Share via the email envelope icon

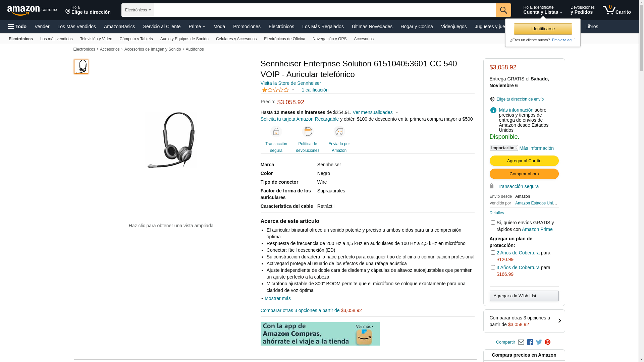[x=521, y=342]
